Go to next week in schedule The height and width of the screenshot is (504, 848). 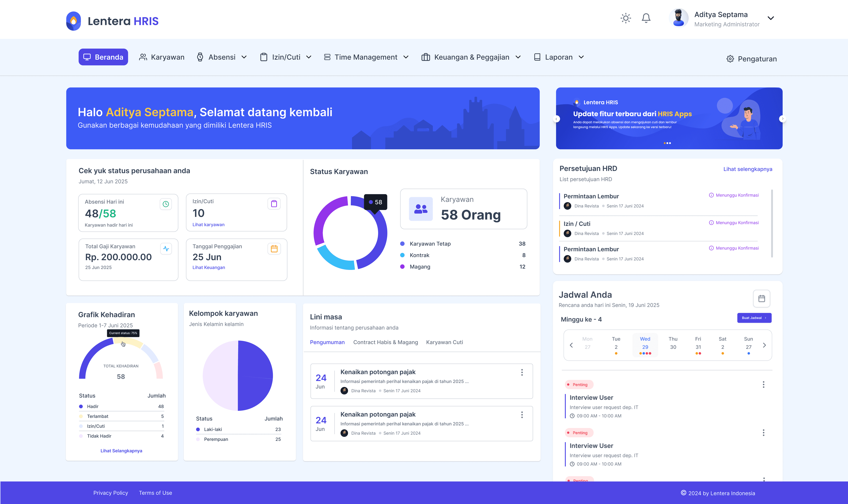click(764, 345)
